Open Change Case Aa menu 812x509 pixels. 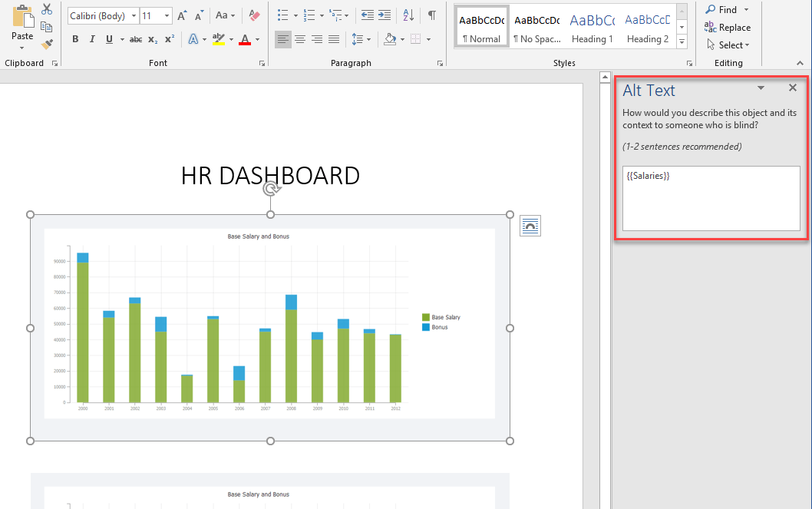pyautogui.click(x=226, y=15)
